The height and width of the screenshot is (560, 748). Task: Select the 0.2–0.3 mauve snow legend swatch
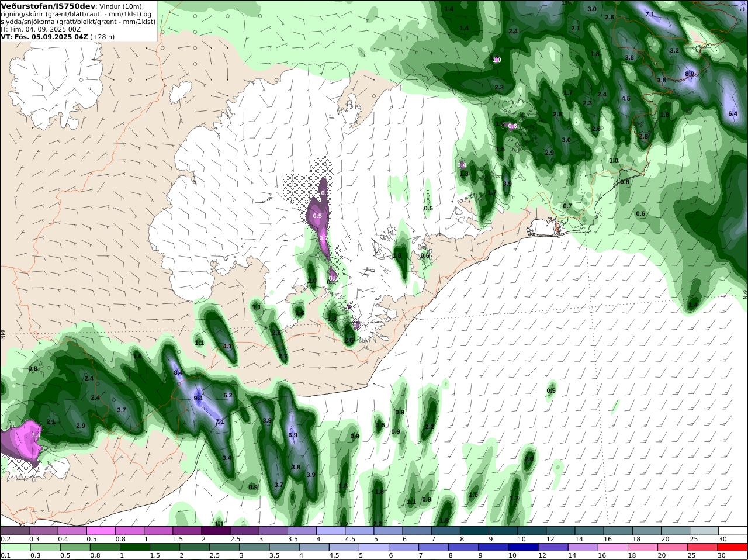(15, 531)
